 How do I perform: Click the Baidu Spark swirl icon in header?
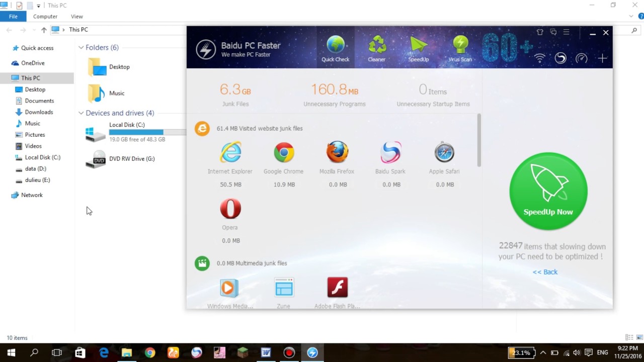tap(560, 58)
